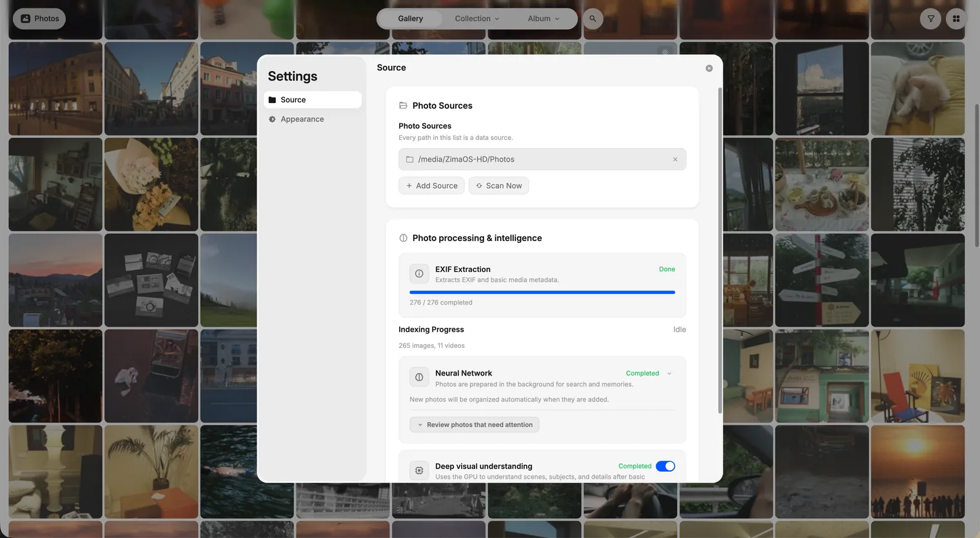Image resolution: width=980 pixels, height=538 pixels.
Task: Open the potted palm plant photo
Action: (x=152, y=472)
